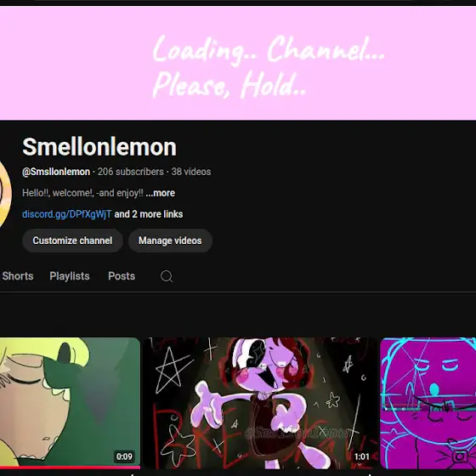The height and width of the screenshot is (476, 476).
Task: Switch to the Shorts tab
Action: (x=18, y=276)
